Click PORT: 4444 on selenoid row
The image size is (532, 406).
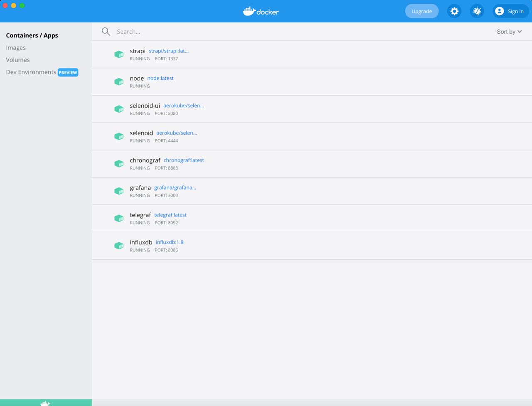166,141
